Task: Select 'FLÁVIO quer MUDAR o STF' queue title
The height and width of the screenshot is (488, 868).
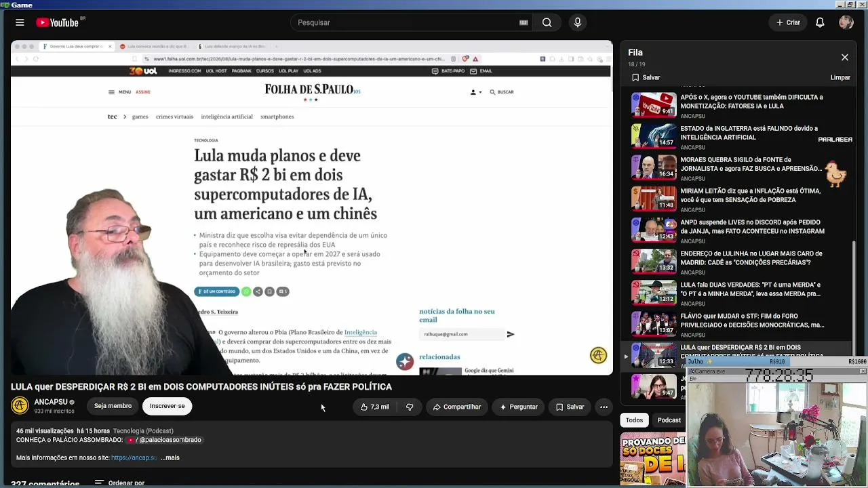Action: [x=752, y=320]
